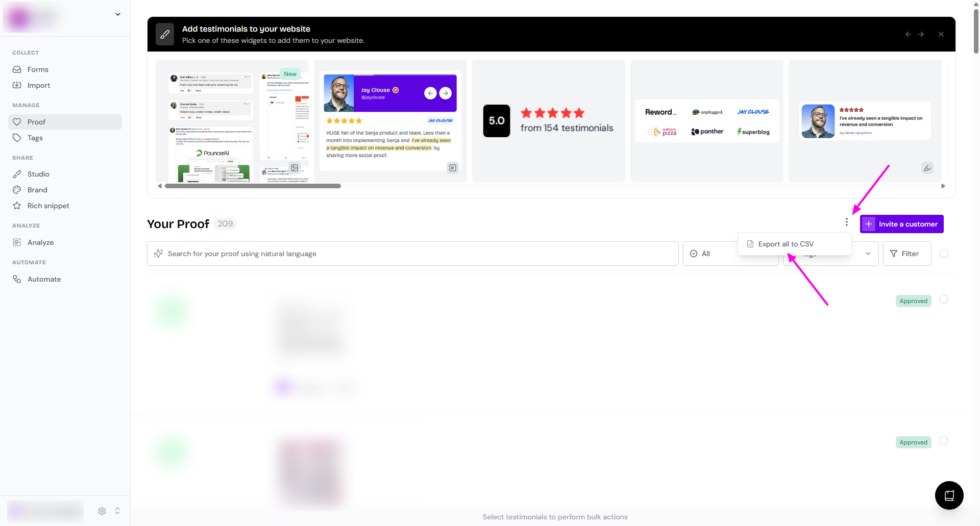This screenshot has height=526, width=980.
Task: Open the settings gear icon
Action: click(102, 511)
